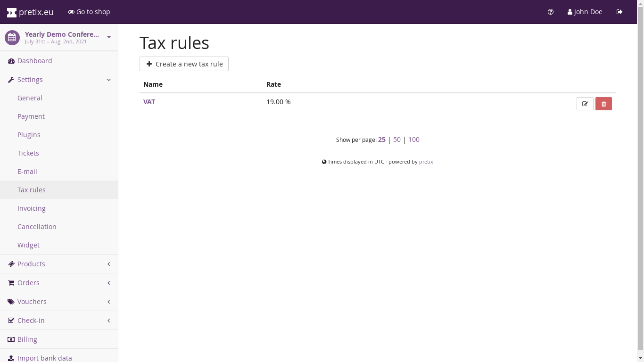Click the edit icon for VAT rule
The width and height of the screenshot is (644, 362).
(585, 104)
